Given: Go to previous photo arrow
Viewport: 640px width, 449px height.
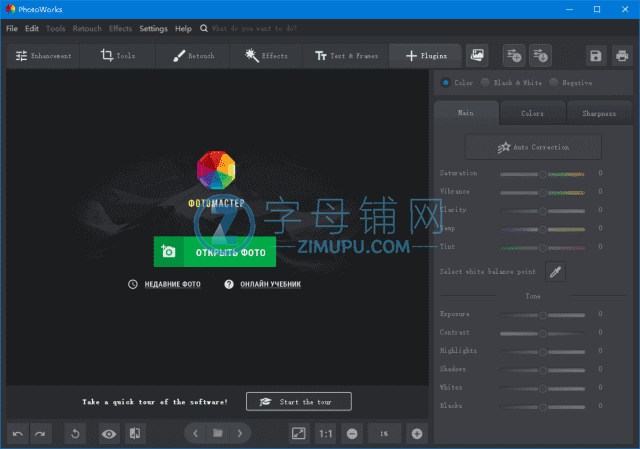Looking at the screenshot, I should tap(196, 433).
